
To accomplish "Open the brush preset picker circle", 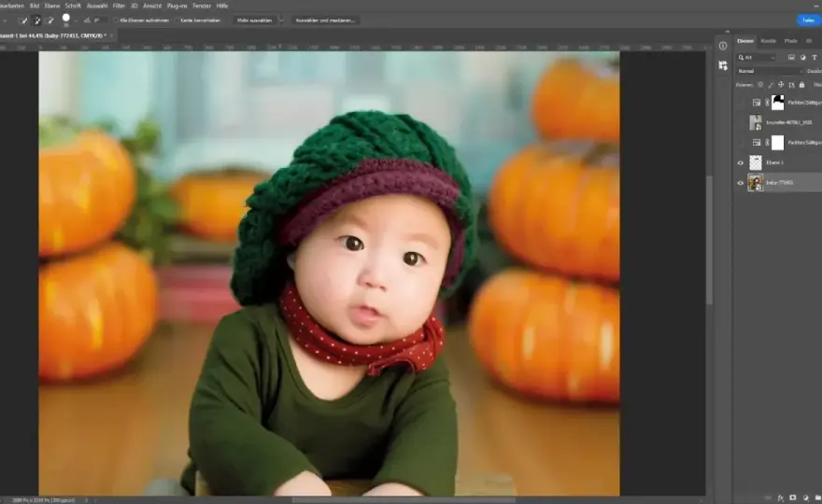I will [x=66, y=19].
